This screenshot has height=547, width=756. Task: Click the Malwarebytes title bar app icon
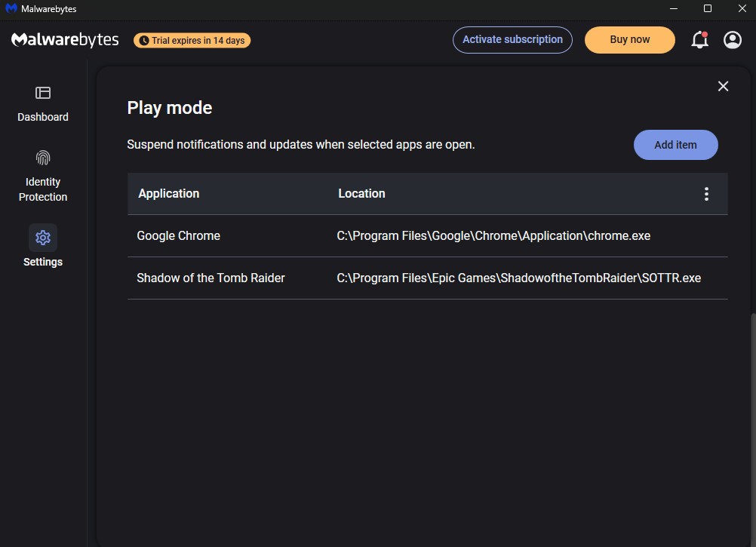pyautogui.click(x=11, y=8)
